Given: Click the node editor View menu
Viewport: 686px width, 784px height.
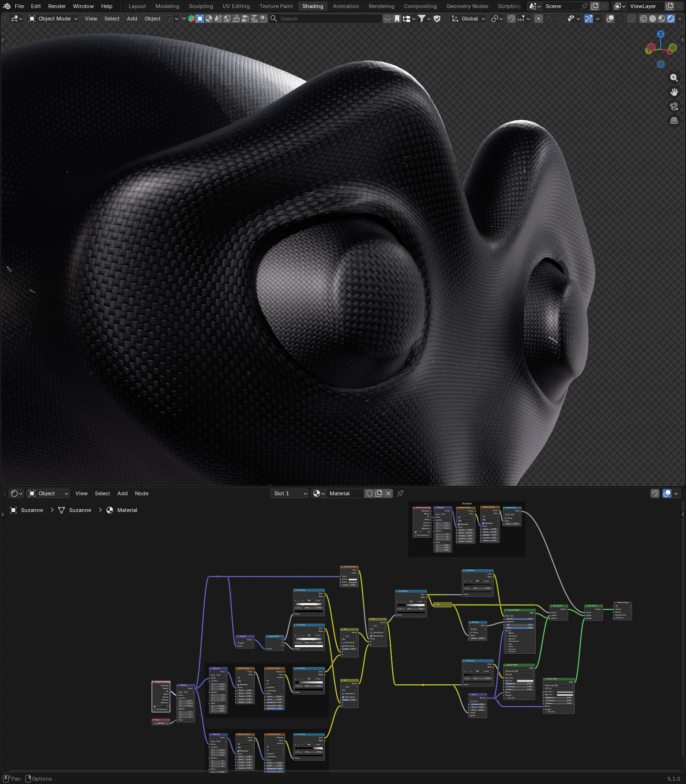Looking at the screenshot, I should click(x=82, y=493).
